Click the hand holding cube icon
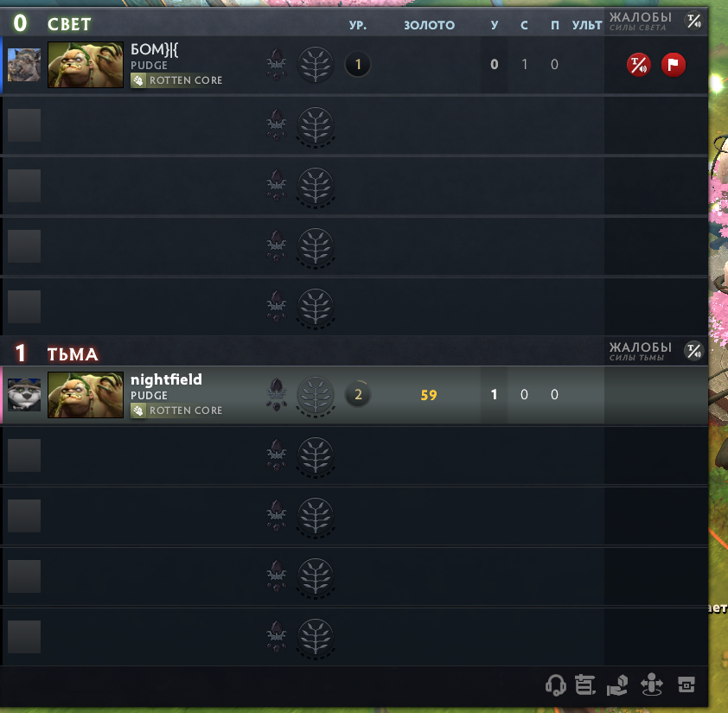The width and height of the screenshot is (728, 713). click(617, 685)
